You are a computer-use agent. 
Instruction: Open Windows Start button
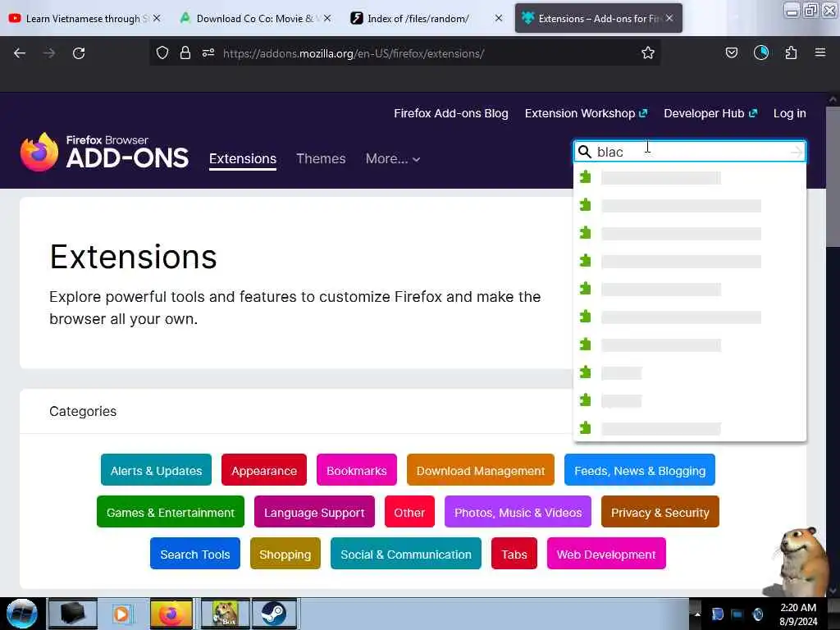pos(21,614)
